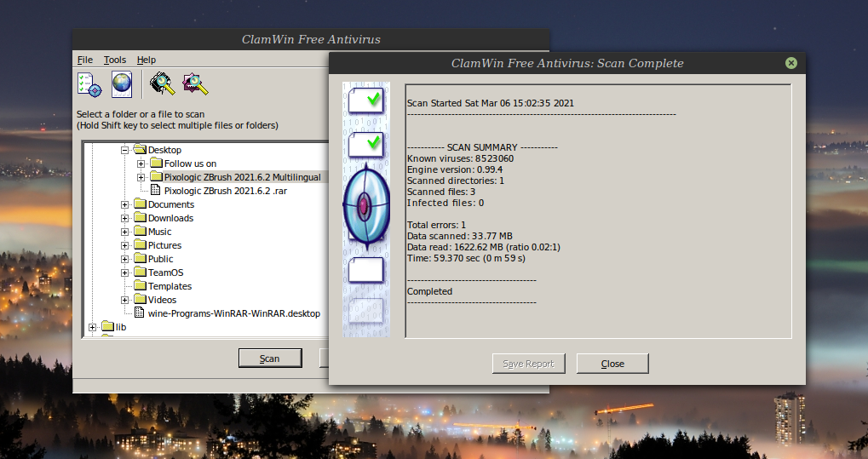The width and height of the screenshot is (868, 459).
Task: Select the Follow us on folder
Action: tap(190, 164)
